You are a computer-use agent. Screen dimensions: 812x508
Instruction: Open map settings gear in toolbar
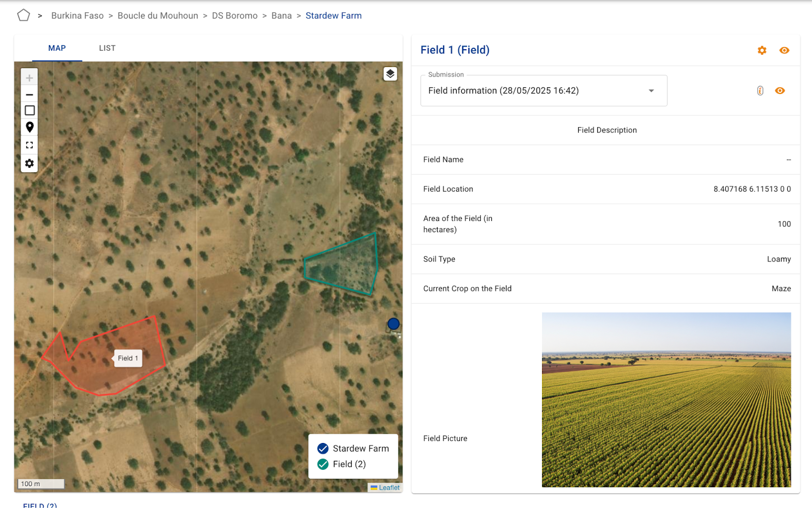[x=29, y=163]
